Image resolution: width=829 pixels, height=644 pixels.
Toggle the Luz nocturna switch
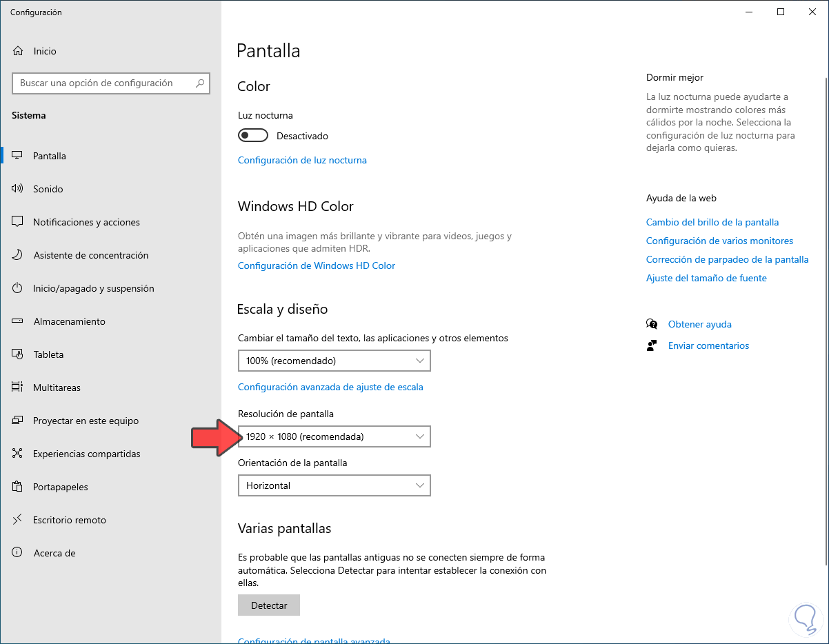(x=252, y=136)
